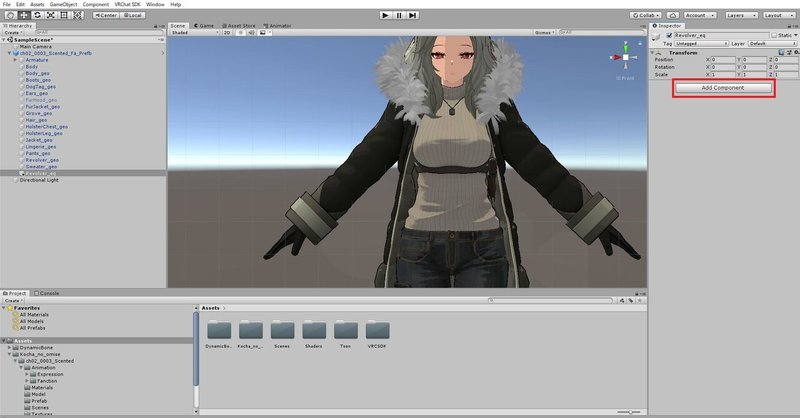Open Toon folder thumbnail in Assets
The height and width of the screenshot is (418, 800).
click(x=345, y=330)
